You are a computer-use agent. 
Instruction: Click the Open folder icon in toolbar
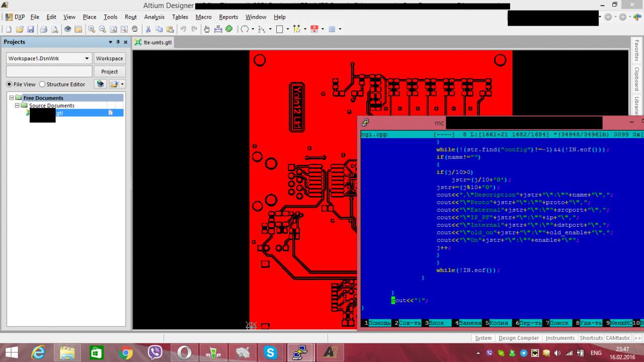point(20,29)
